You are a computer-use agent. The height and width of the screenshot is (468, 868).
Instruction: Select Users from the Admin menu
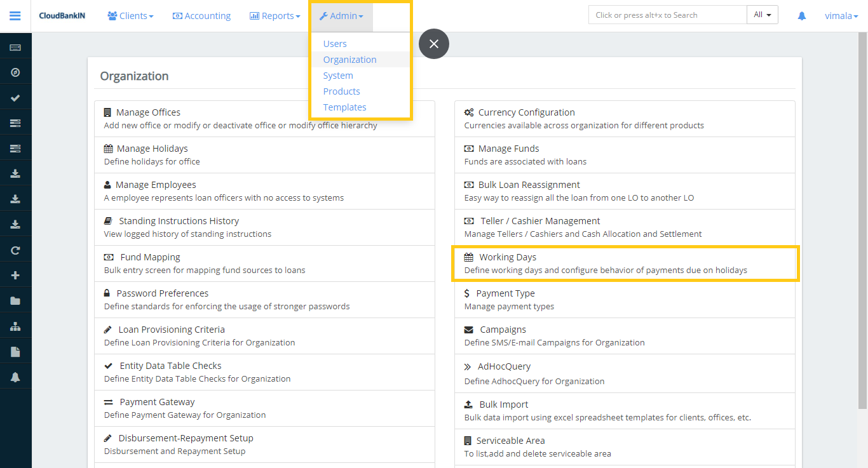point(335,44)
